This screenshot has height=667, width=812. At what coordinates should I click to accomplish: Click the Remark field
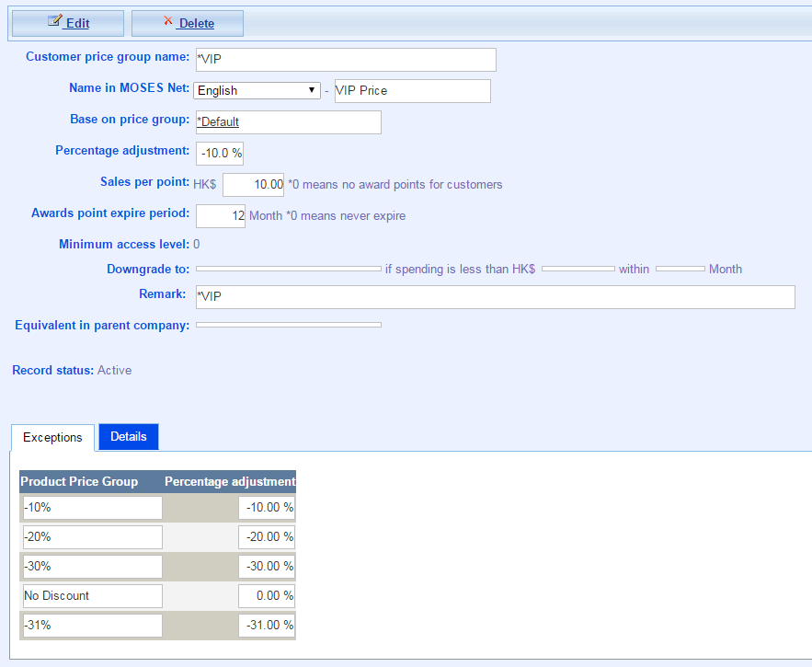(495, 297)
